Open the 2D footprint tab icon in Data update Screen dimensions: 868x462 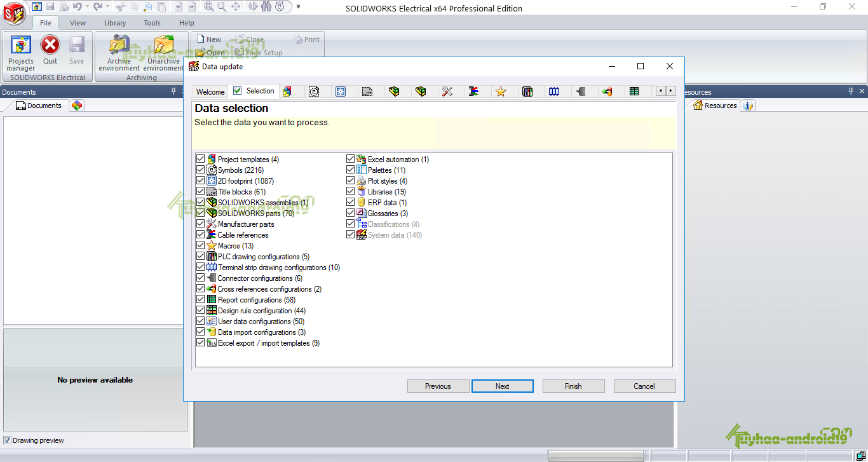tap(341, 92)
